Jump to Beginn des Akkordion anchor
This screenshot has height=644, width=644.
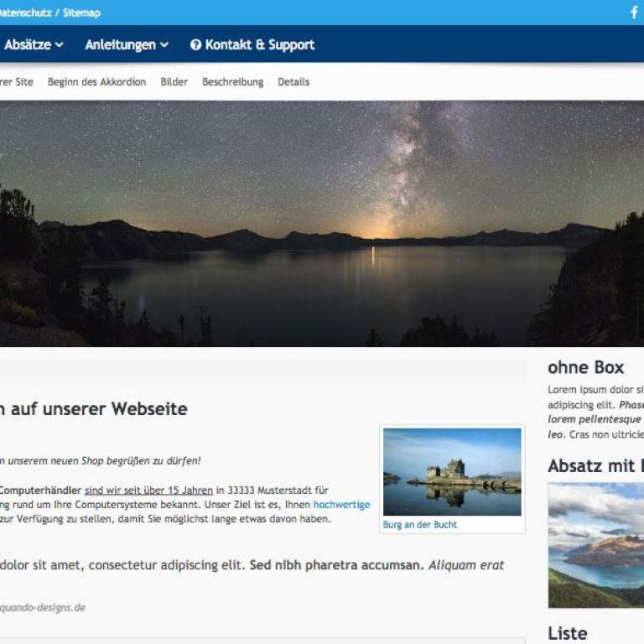click(97, 81)
